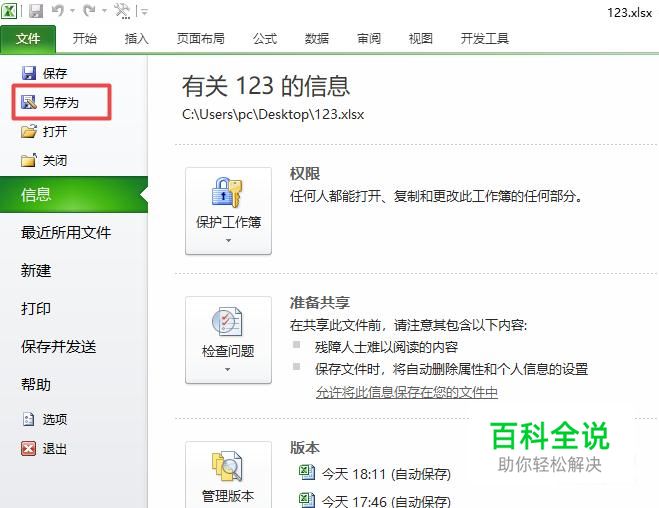Screen dimensions: 659x508
Task: Open 打印 in the backstage sidebar
Action: pyautogui.click(x=36, y=308)
